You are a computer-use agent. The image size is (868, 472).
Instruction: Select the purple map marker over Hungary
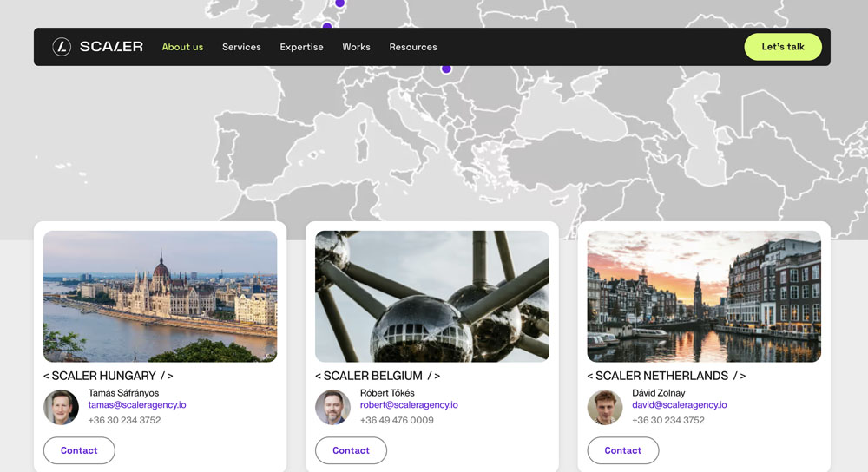pyautogui.click(x=446, y=69)
